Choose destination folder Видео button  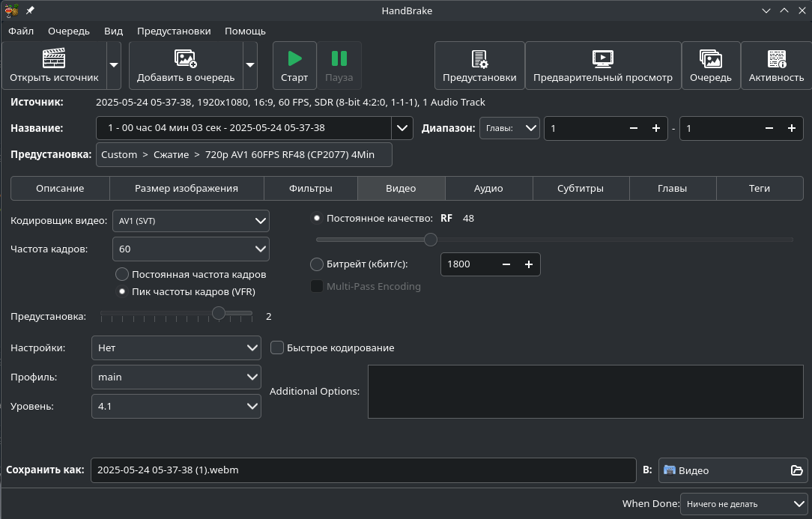click(x=733, y=470)
